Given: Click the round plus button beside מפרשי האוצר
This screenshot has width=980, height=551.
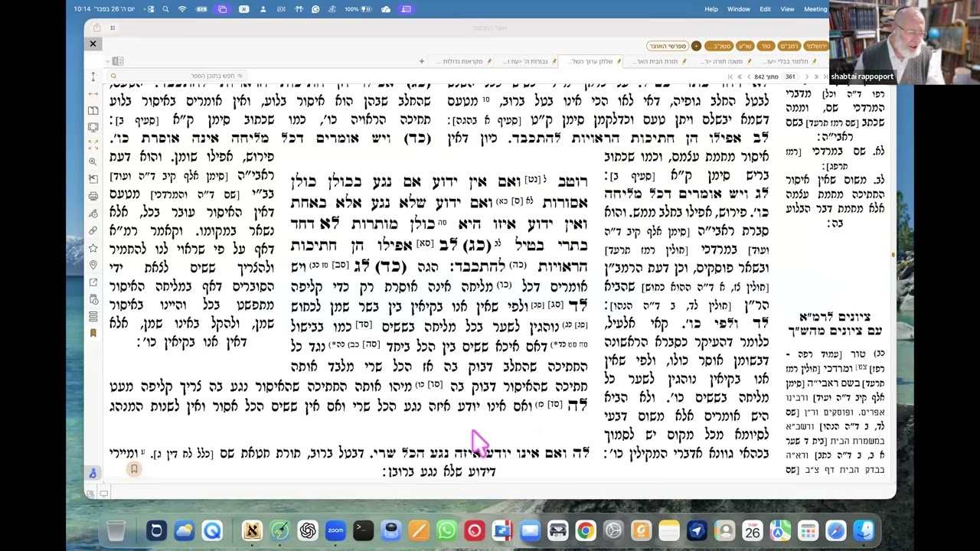Looking at the screenshot, I should click(696, 46).
